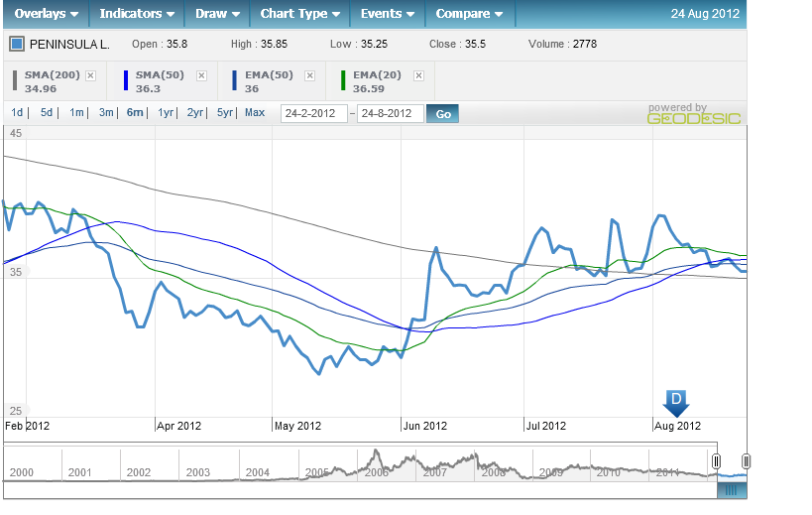Click the PENINSULA L. blue series swatch
The image size is (812, 515).
[x=17, y=44]
